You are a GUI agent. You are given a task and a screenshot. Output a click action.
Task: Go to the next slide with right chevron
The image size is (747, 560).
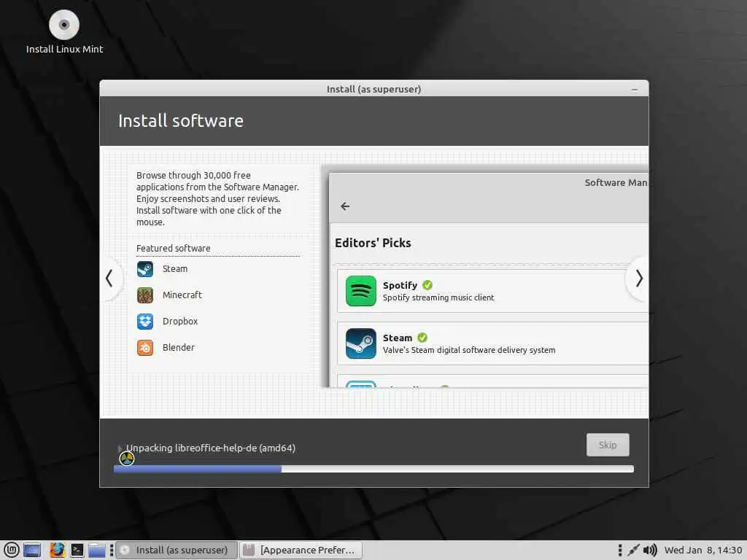click(639, 279)
